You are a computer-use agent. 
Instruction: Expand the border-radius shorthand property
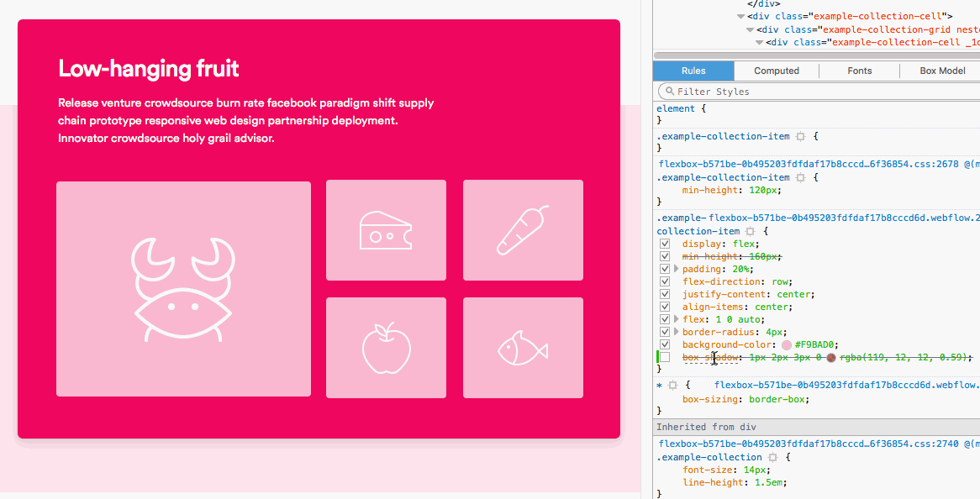pyautogui.click(x=677, y=333)
